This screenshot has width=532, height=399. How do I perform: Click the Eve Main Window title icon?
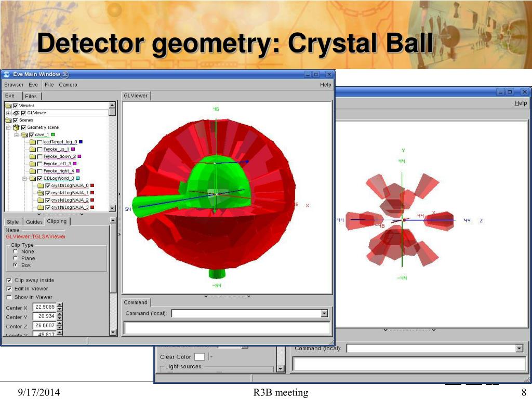[x=7, y=74]
